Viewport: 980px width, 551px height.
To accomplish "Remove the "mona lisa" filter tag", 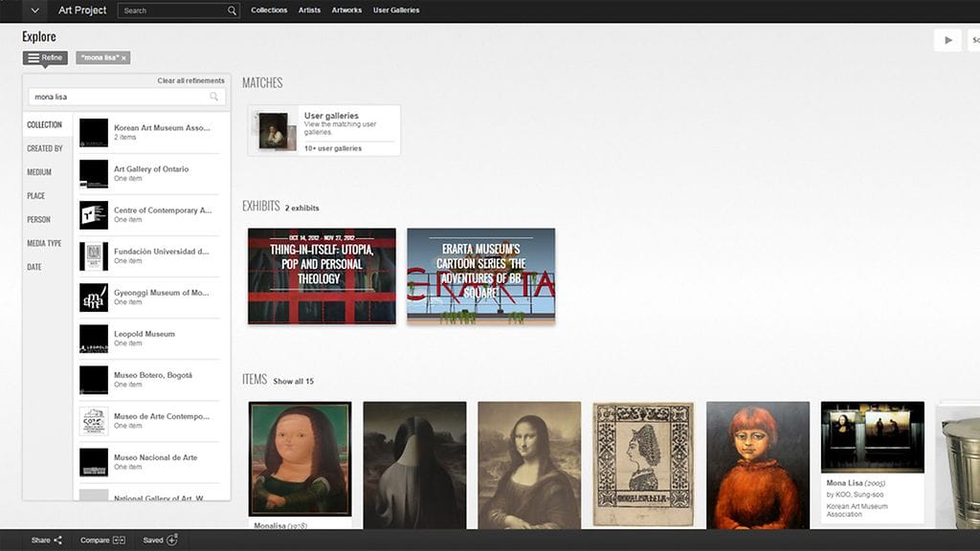I will pyautogui.click(x=123, y=58).
